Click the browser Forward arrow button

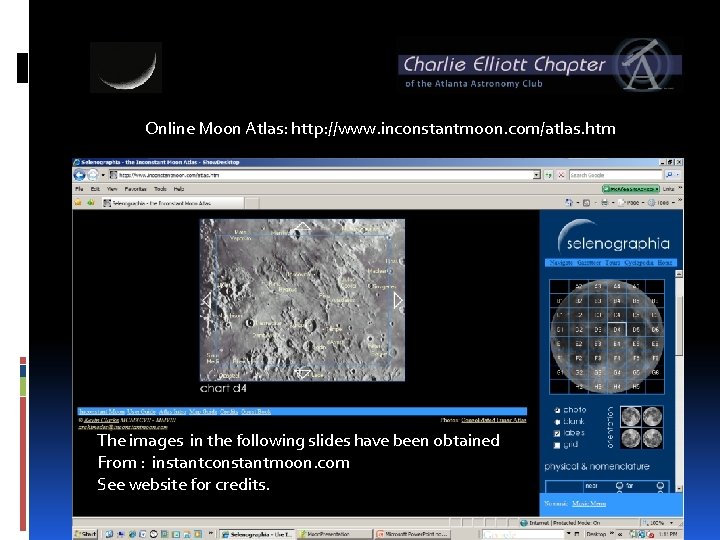(x=92, y=175)
